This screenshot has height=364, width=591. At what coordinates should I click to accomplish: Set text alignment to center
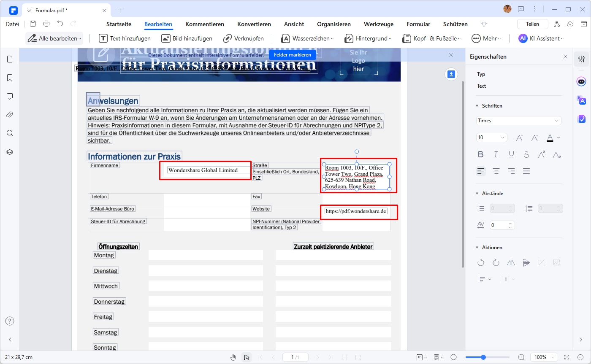pyautogui.click(x=496, y=171)
